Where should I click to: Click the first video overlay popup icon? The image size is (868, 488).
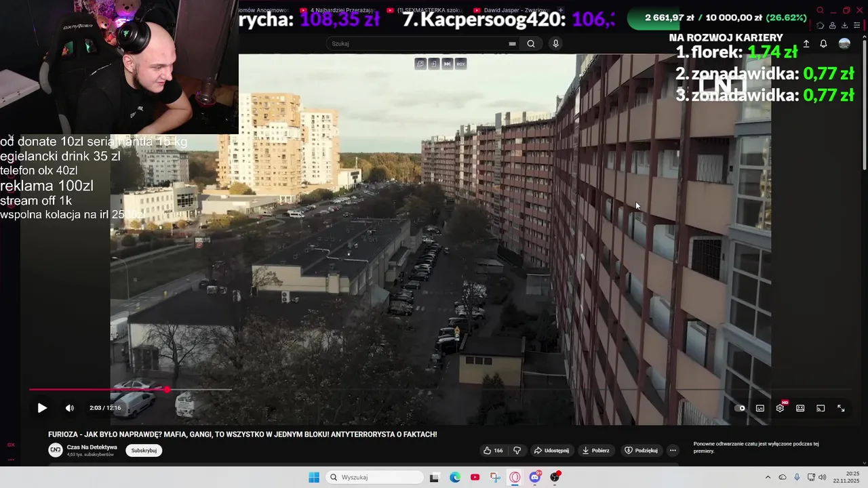click(420, 64)
